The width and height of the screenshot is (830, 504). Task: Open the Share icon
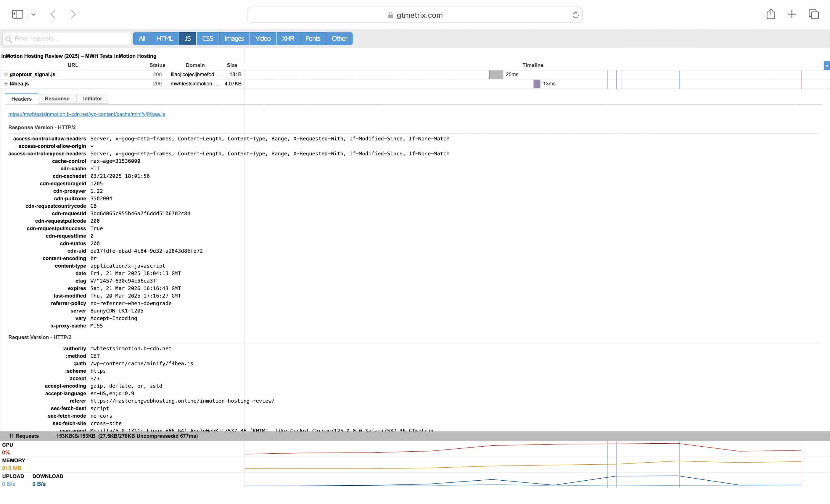(771, 14)
